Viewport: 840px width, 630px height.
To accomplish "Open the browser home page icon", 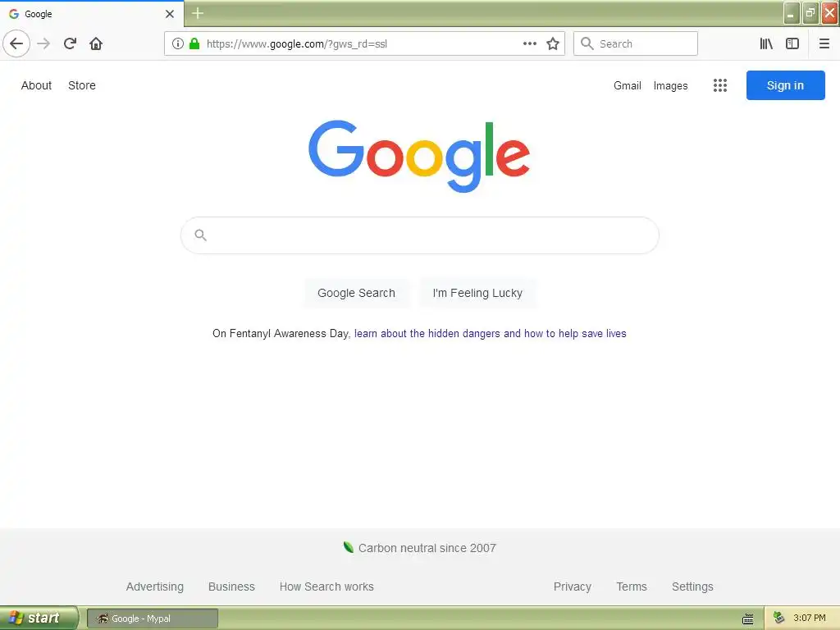I will 96,43.
